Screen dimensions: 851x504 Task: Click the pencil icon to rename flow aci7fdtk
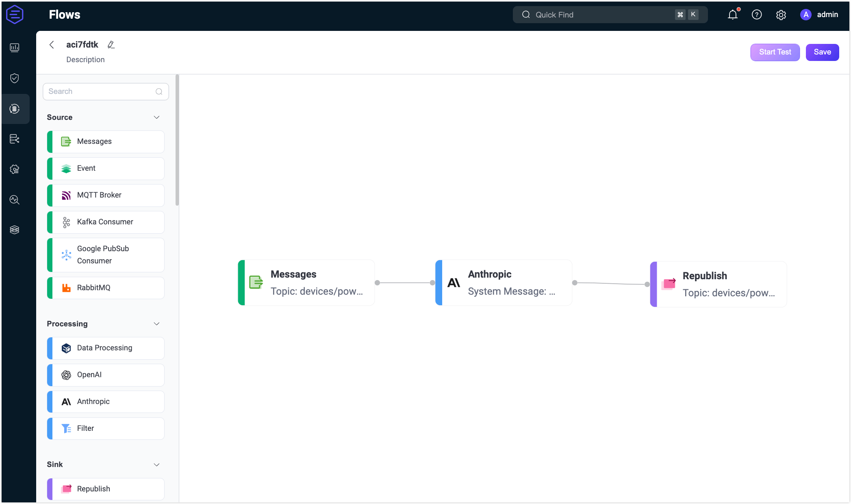click(111, 45)
